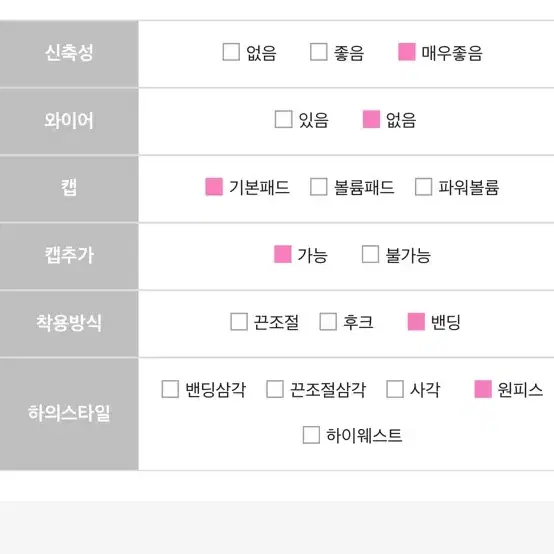The width and height of the screenshot is (554, 554).
Task: Toggle the pink 기본패드 checkbox
Action: [x=214, y=187]
